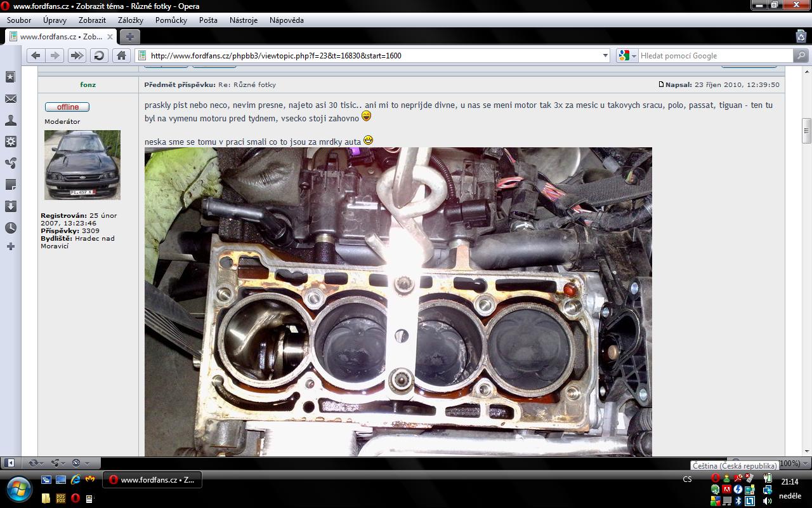Open the History clock panel
The height and width of the screenshot is (508, 812).
[x=10, y=228]
